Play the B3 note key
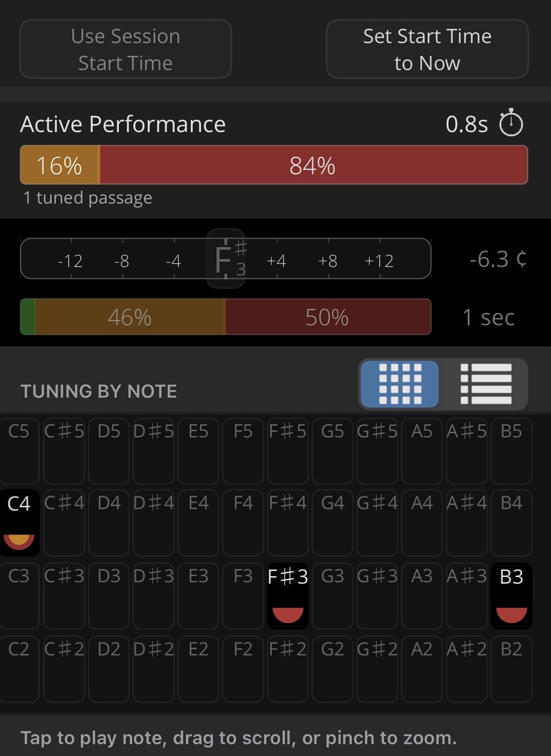This screenshot has height=756, width=551. 512,596
